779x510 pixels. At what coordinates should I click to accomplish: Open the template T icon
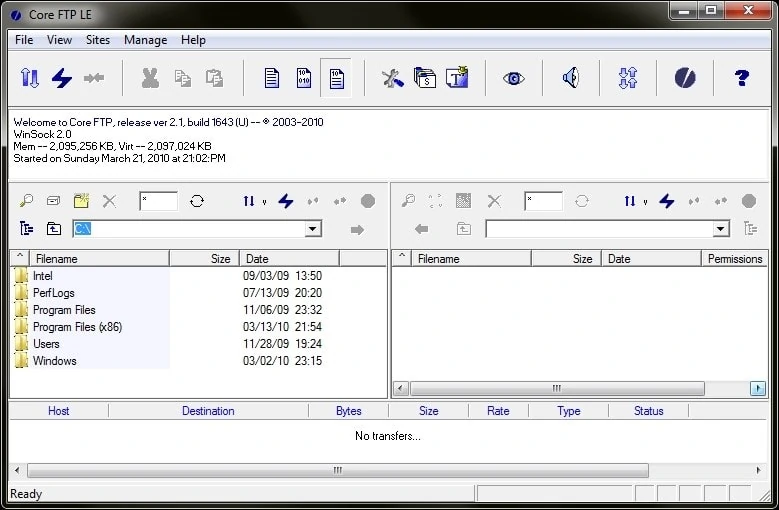click(x=457, y=77)
